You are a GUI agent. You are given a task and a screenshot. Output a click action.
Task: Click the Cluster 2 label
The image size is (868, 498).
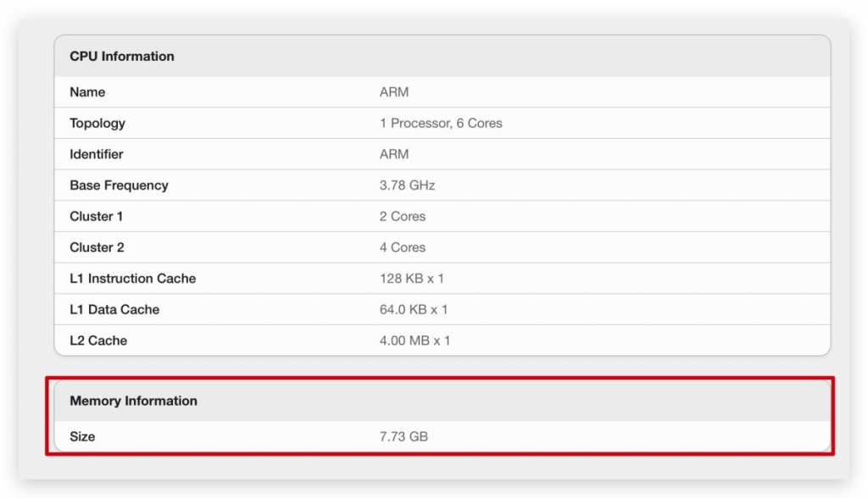click(97, 246)
